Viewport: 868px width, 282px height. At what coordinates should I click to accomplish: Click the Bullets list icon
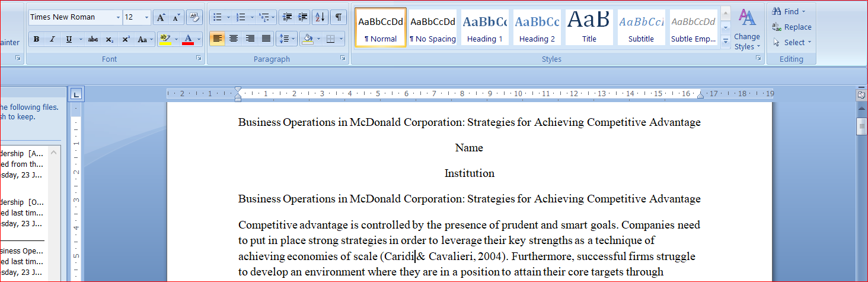[x=218, y=17]
